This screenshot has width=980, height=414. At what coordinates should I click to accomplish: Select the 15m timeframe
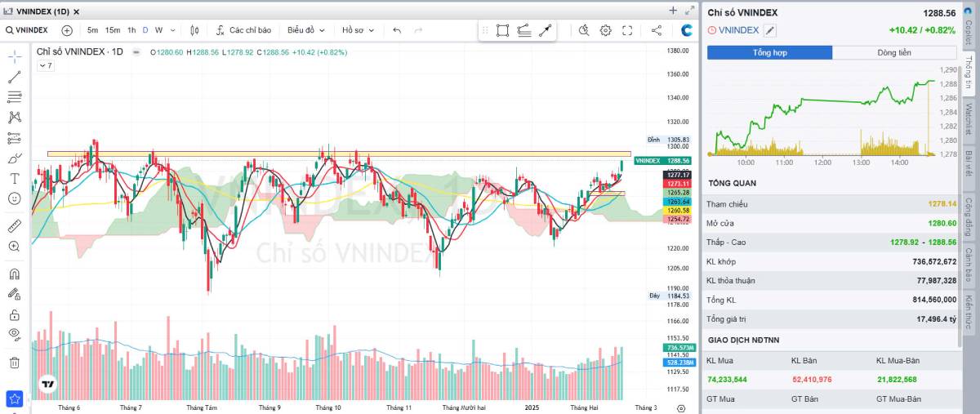click(x=113, y=30)
